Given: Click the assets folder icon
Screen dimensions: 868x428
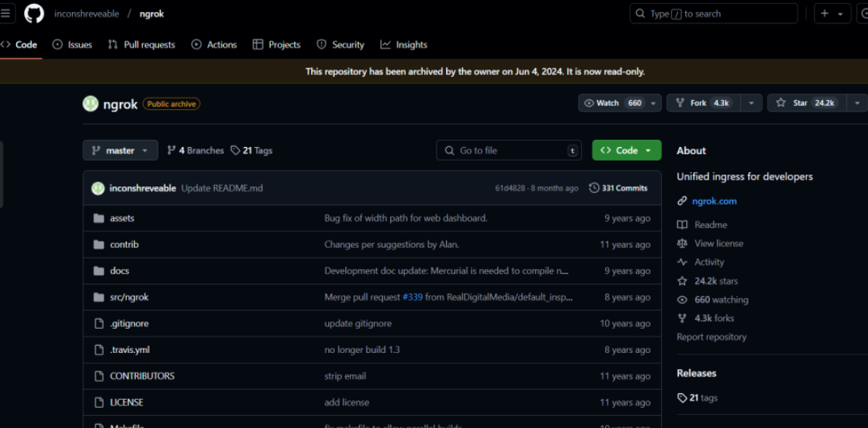Looking at the screenshot, I should [99, 218].
